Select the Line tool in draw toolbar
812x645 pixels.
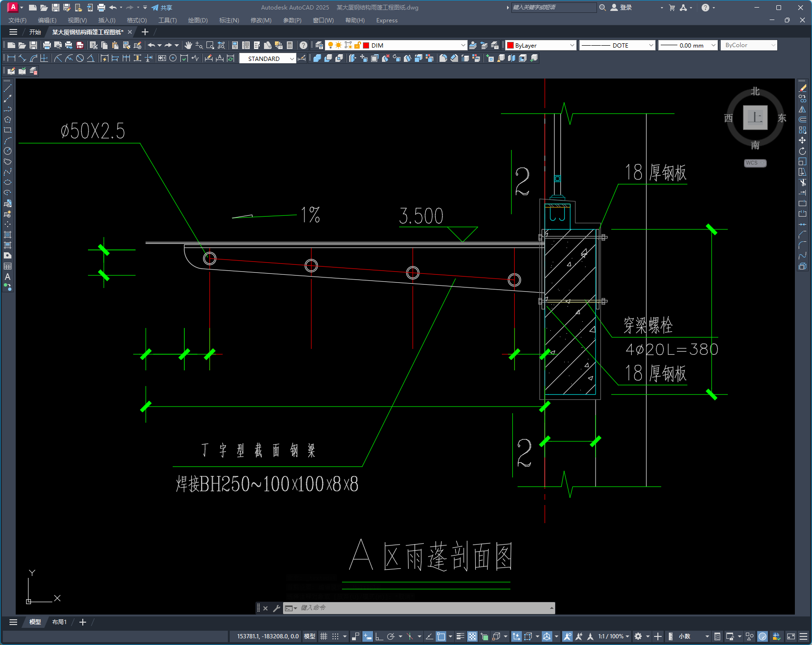click(x=8, y=88)
